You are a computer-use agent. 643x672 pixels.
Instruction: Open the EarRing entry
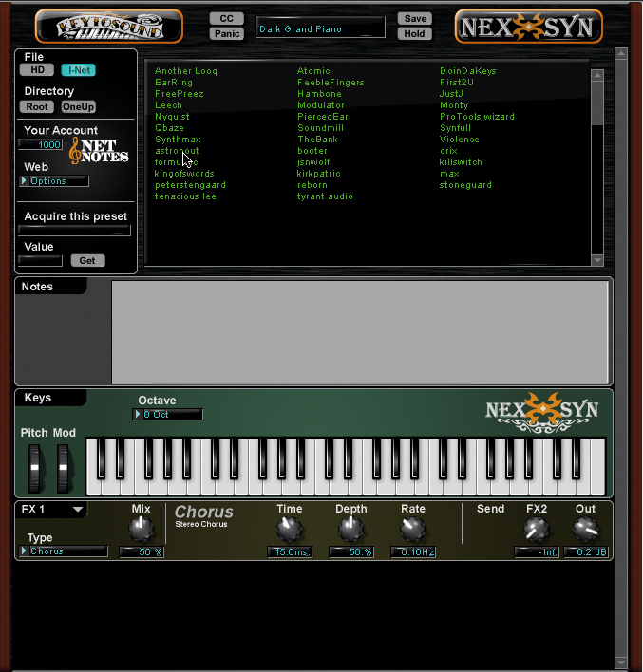pos(174,83)
